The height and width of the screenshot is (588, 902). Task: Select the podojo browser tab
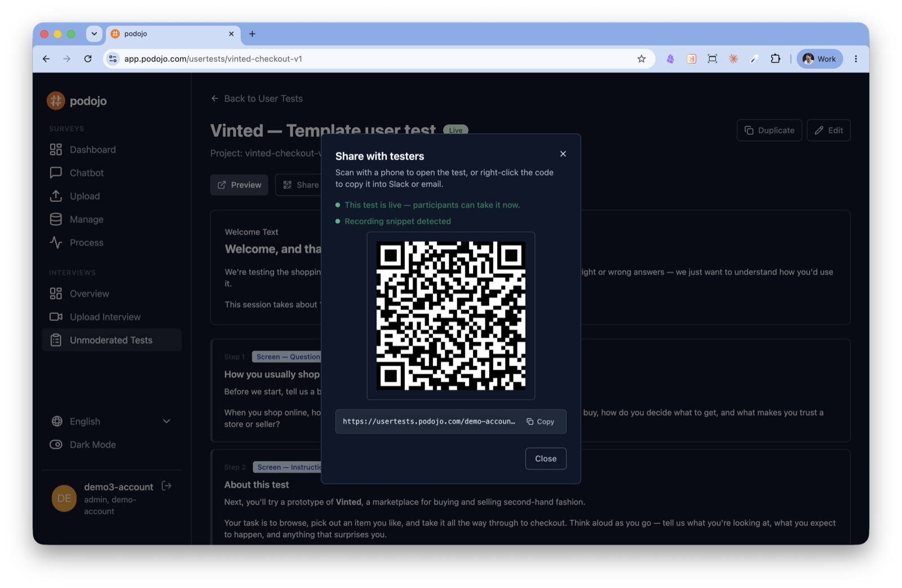point(173,34)
